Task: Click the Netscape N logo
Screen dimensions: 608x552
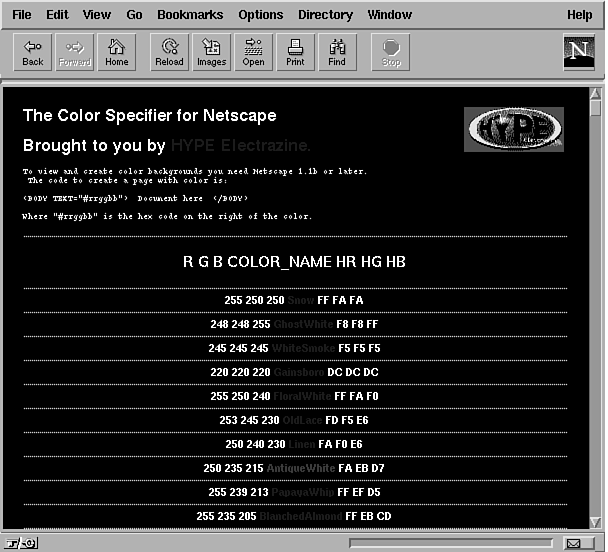Action: 578,52
